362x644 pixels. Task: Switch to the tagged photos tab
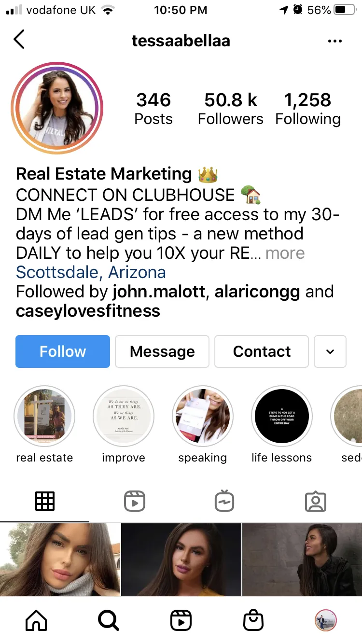coord(316,502)
